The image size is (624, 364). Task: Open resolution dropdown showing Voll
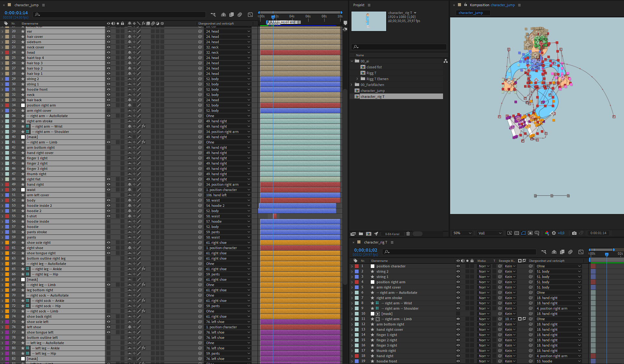[490, 233]
